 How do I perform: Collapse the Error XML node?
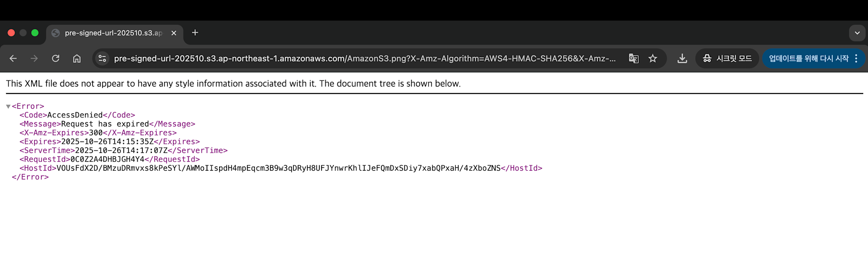(8, 107)
